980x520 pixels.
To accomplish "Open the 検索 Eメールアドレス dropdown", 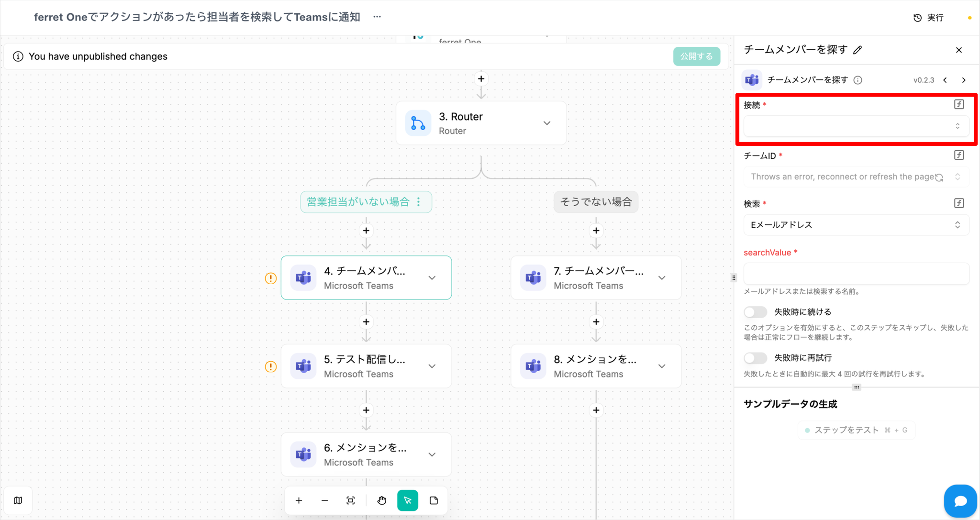I will pos(856,225).
